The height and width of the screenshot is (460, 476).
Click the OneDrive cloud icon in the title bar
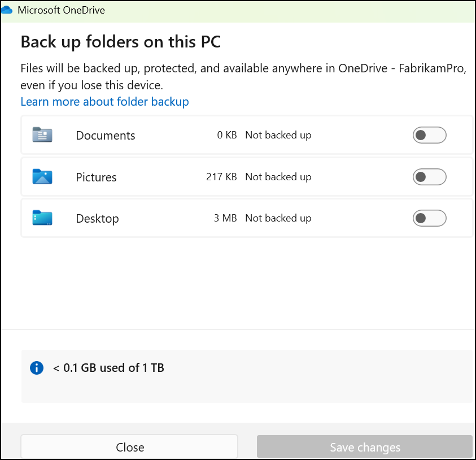click(8, 9)
